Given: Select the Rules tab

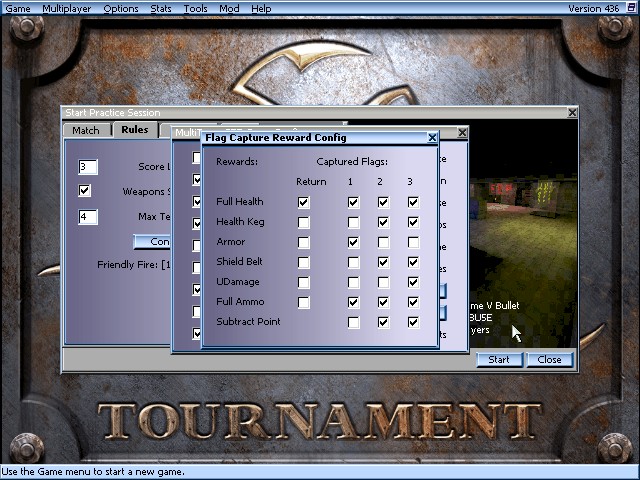Looking at the screenshot, I should 134,130.
